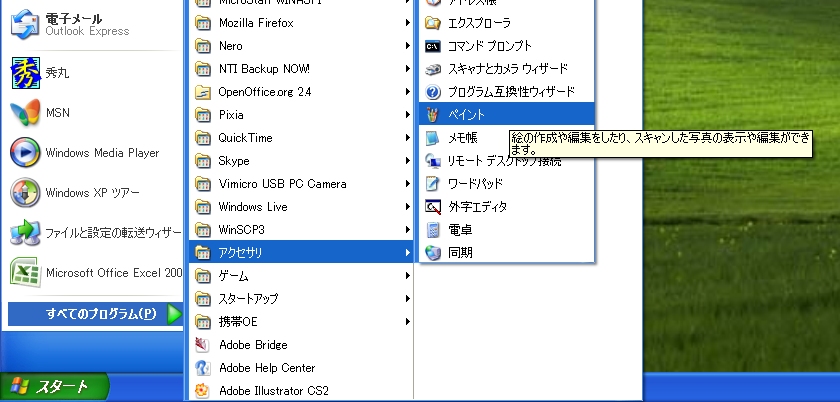This screenshot has width=840, height=402.
Task: Expand the Skype submenu arrow
Action: [x=408, y=161]
